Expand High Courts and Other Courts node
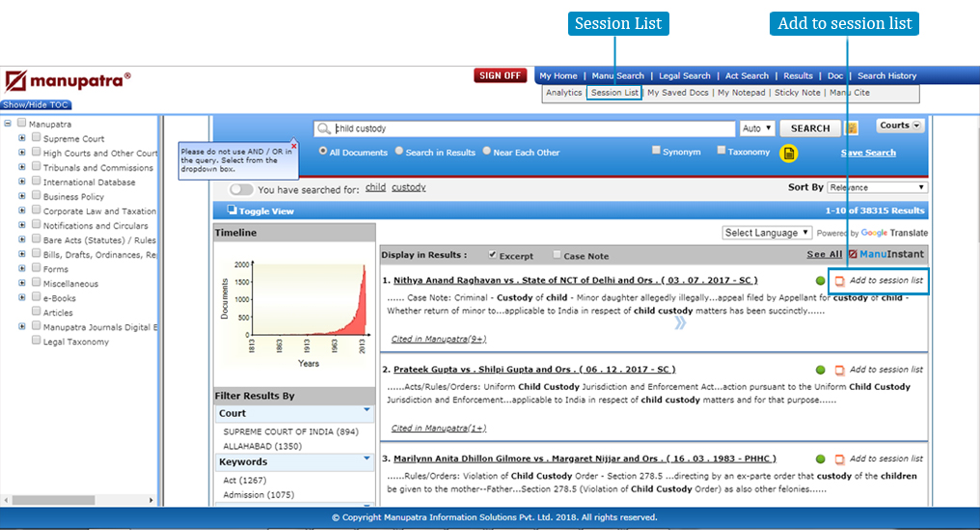The height and width of the screenshot is (530, 980). click(22, 153)
